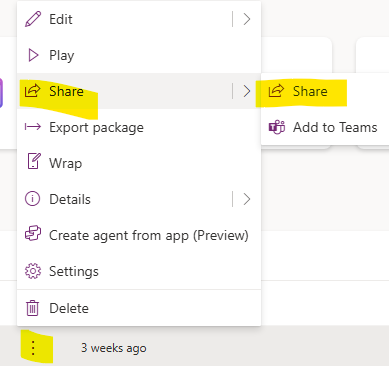Open the three-dot more commands button

click(x=33, y=348)
